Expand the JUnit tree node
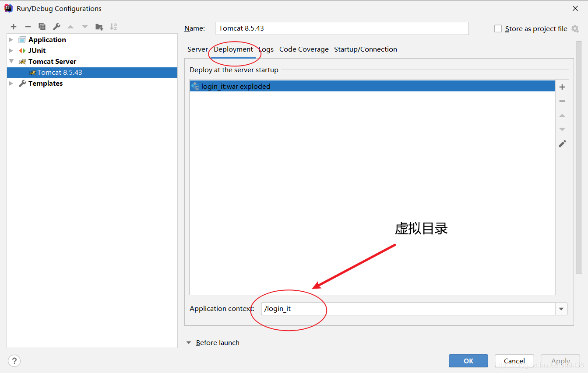This screenshot has height=373, width=588. [11, 50]
